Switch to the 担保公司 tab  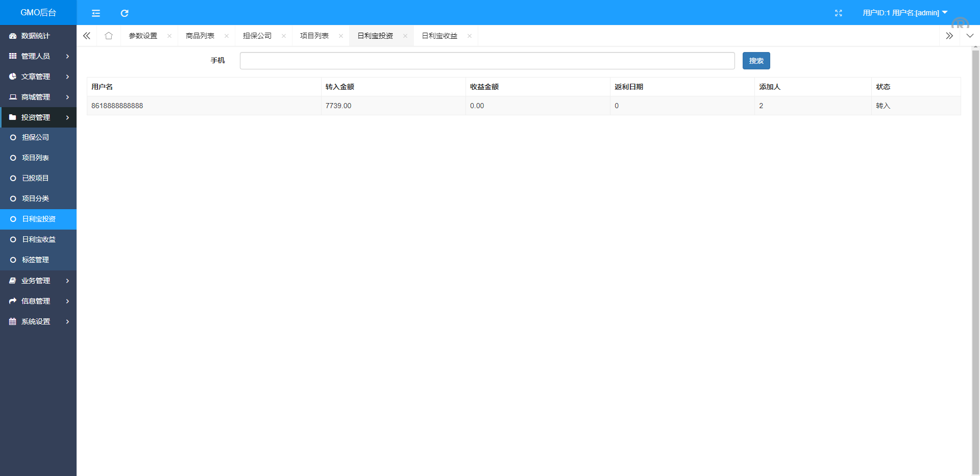coord(257,36)
